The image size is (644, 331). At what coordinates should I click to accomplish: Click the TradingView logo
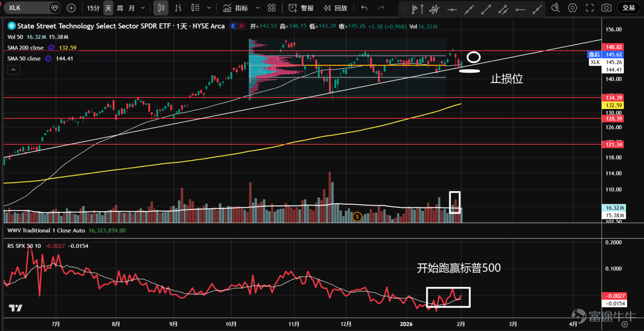[16, 308]
